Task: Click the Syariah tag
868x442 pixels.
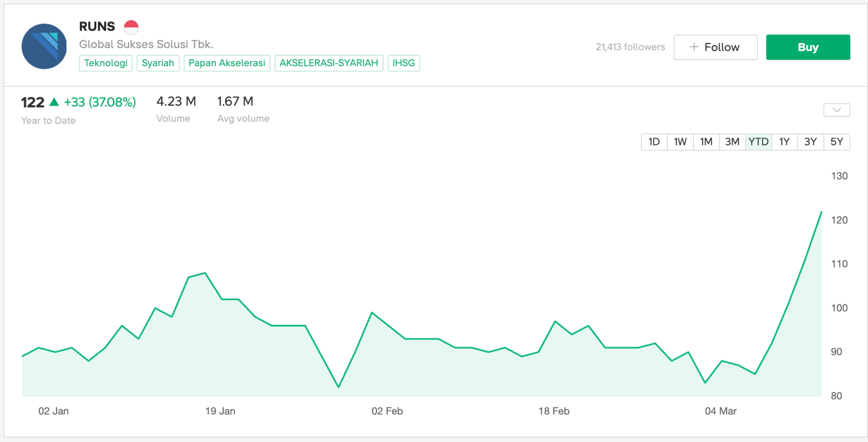Action: 158,63
